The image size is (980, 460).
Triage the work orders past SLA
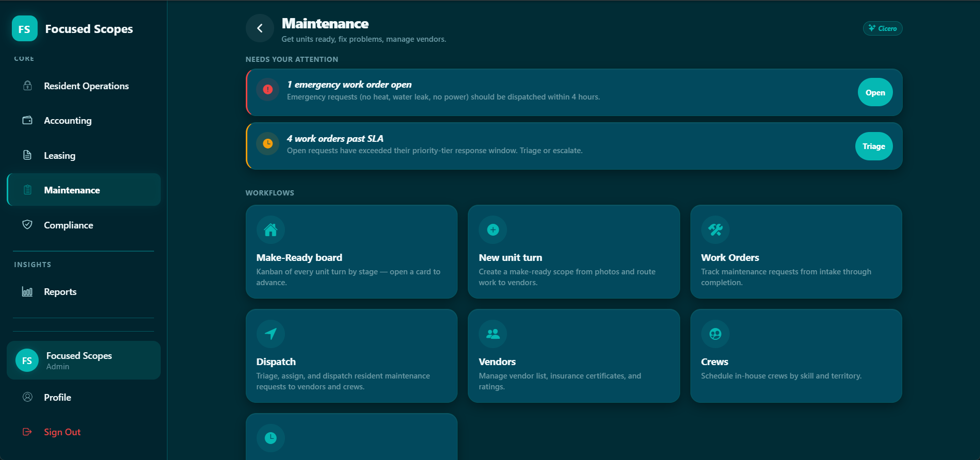(x=874, y=146)
